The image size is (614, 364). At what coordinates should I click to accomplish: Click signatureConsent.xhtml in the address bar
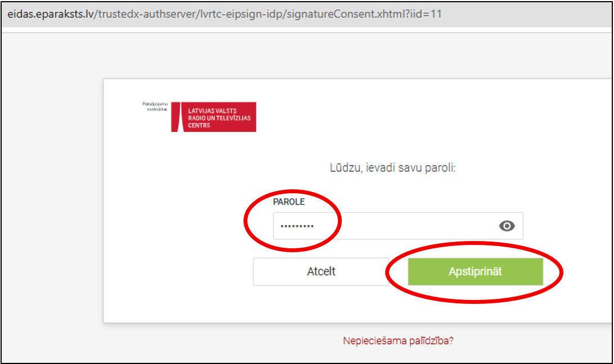pyautogui.click(x=342, y=14)
